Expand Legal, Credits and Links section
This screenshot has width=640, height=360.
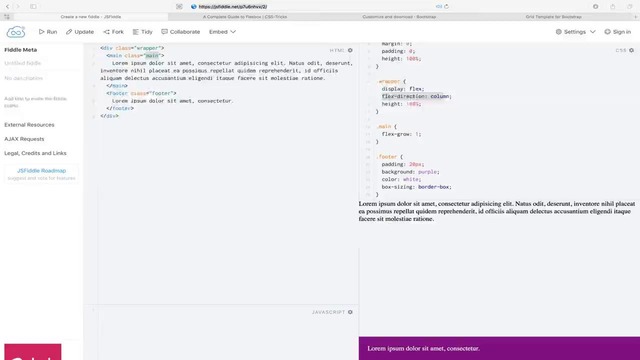pos(35,153)
